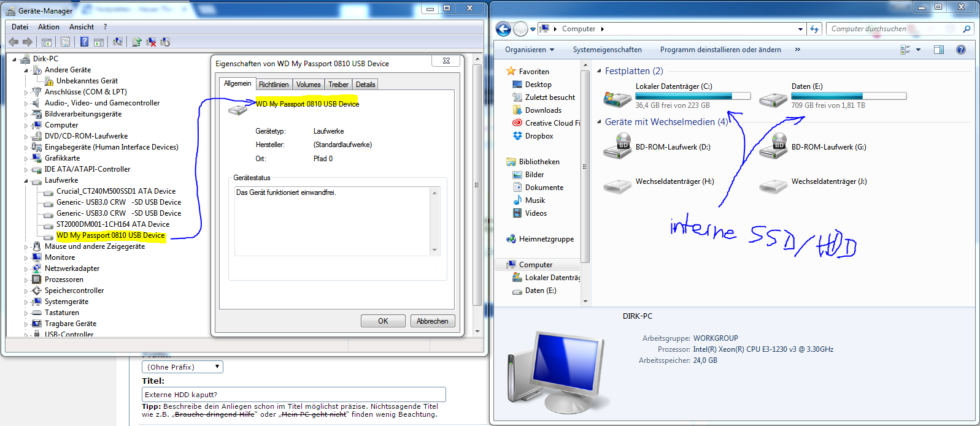This screenshot has height=426, width=980.
Task: Collapse the Andere Geräte tree node
Action: coord(26,70)
